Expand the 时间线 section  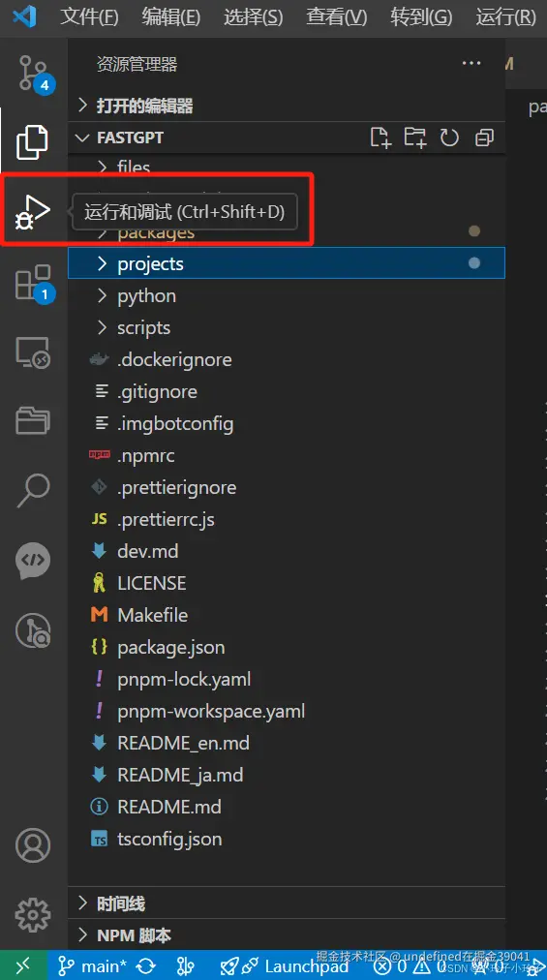pyautogui.click(x=287, y=903)
